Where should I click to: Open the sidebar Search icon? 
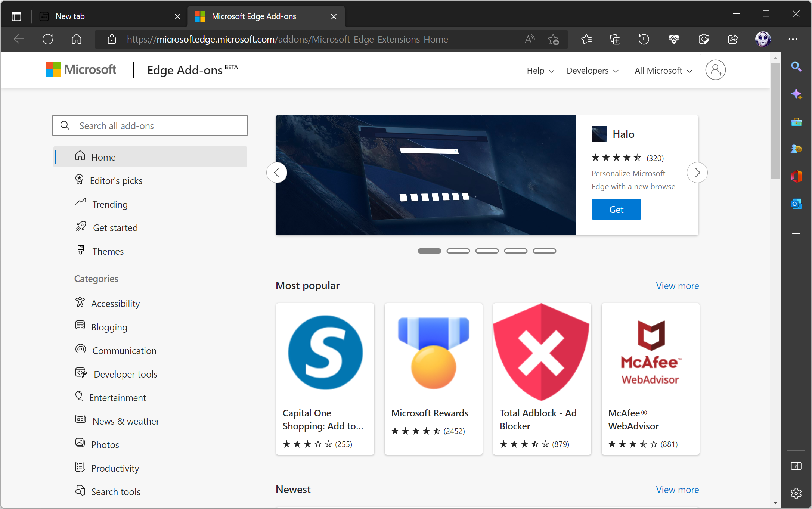pyautogui.click(x=796, y=67)
